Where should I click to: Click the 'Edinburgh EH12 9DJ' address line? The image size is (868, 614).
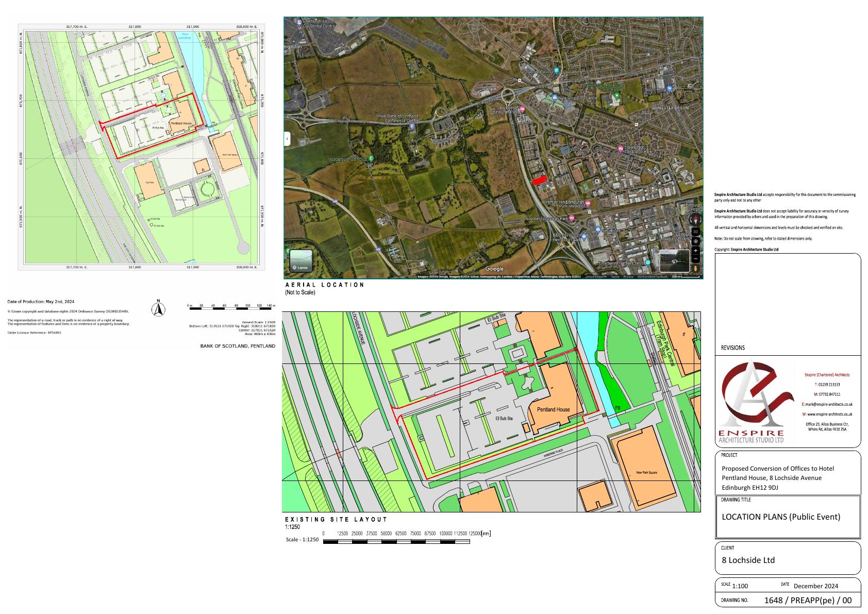click(x=750, y=487)
